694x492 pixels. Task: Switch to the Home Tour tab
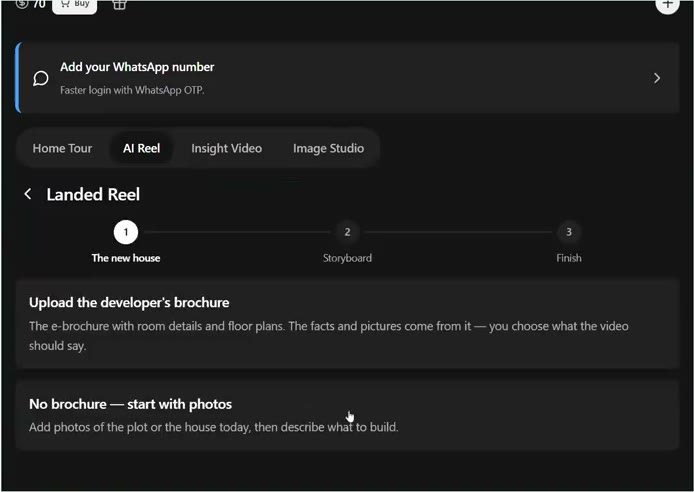(62, 148)
